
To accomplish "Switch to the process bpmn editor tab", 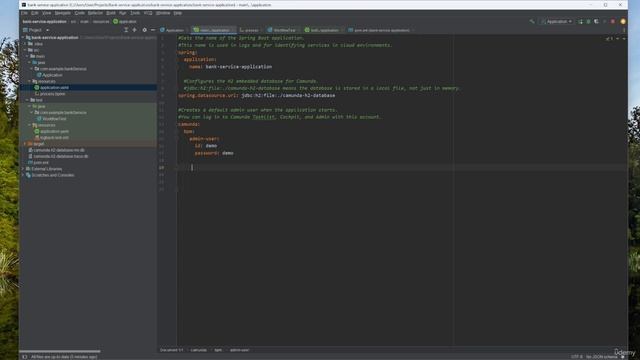I will [x=250, y=30].
